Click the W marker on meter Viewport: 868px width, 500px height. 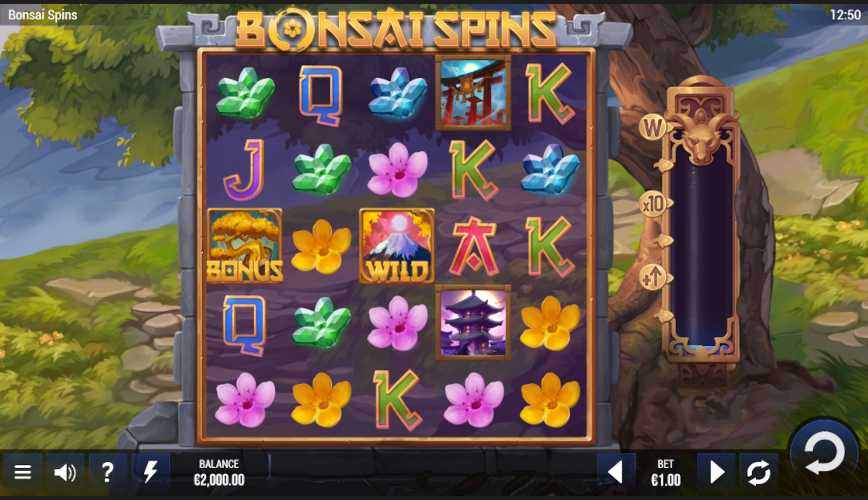point(653,127)
